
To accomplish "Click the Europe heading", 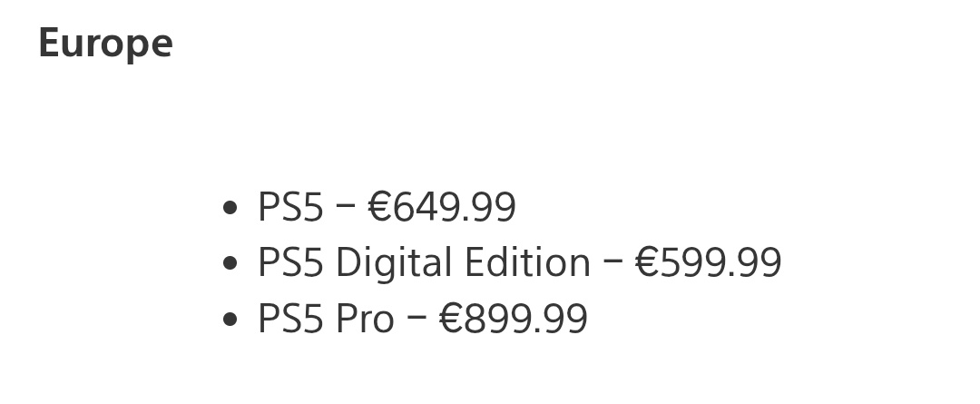I will point(105,44).
